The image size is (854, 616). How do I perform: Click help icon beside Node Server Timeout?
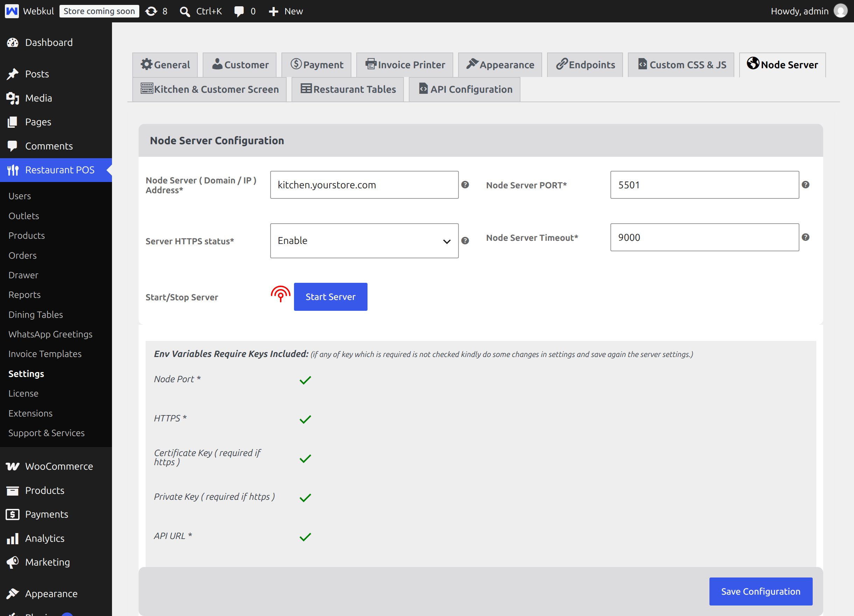(805, 237)
